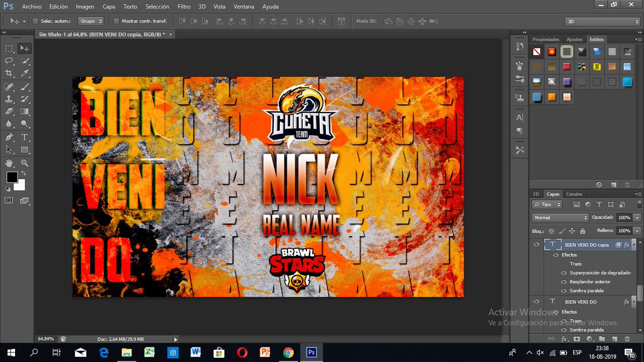This screenshot has height=362, width=644.
Task: Switch to the Propiedades tab
Action: (x=546, y=40)
